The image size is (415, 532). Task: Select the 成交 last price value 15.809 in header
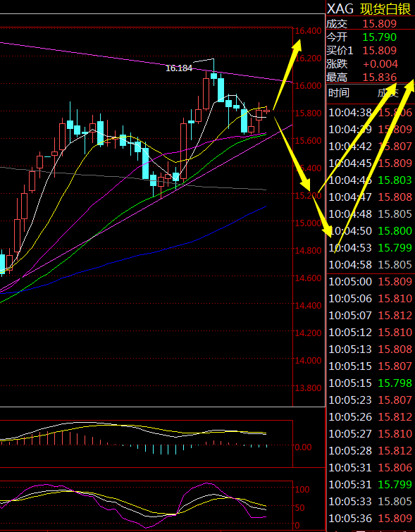coord(379,24)
